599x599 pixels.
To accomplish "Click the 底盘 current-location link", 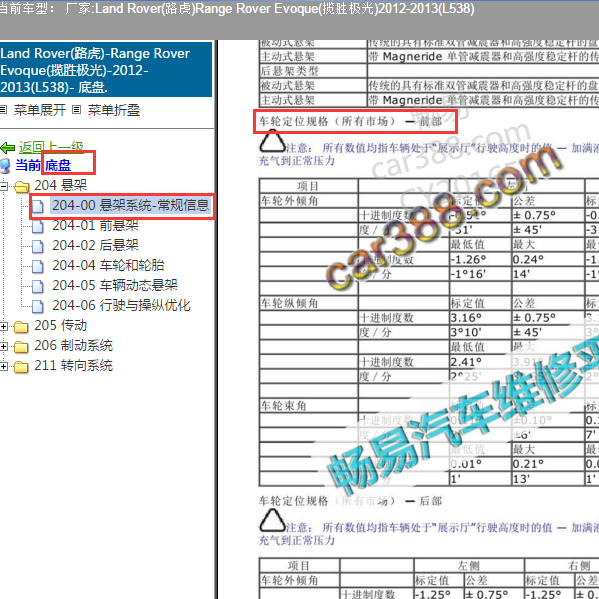I will coord(58,165).
